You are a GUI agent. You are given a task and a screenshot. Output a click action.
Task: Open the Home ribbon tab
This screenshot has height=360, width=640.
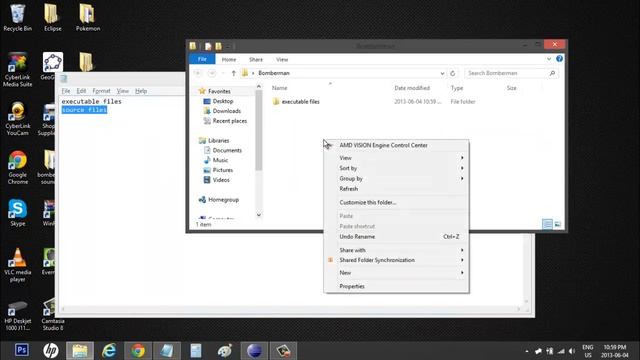point(229,60)
